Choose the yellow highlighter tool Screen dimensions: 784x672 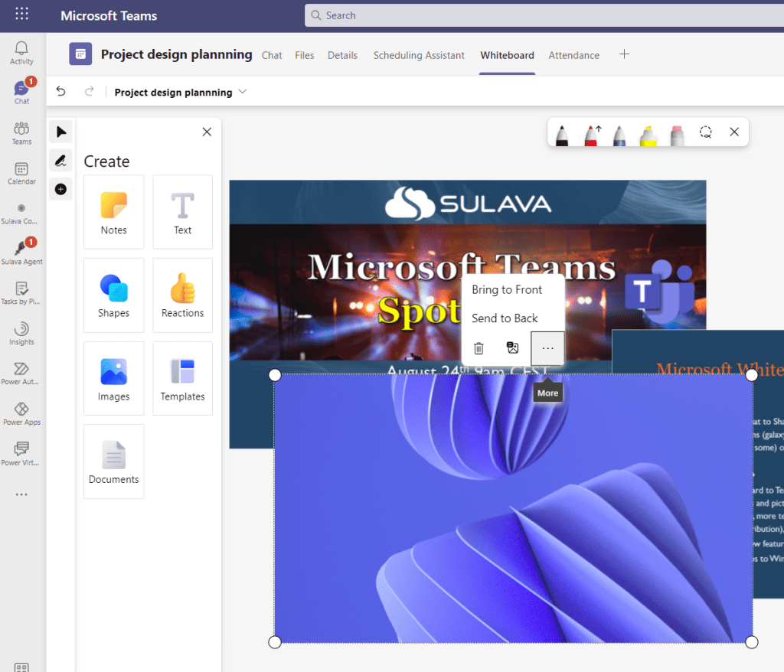pyautogui.click(x=648, y=134)
